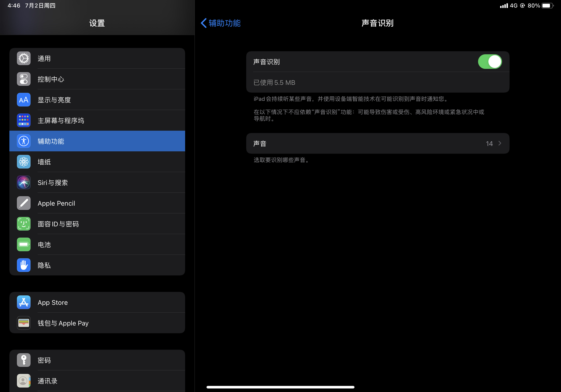Open the Wallet & Apple Pay icon
This screenshot has height=392, width=561.
coord(24,323)
